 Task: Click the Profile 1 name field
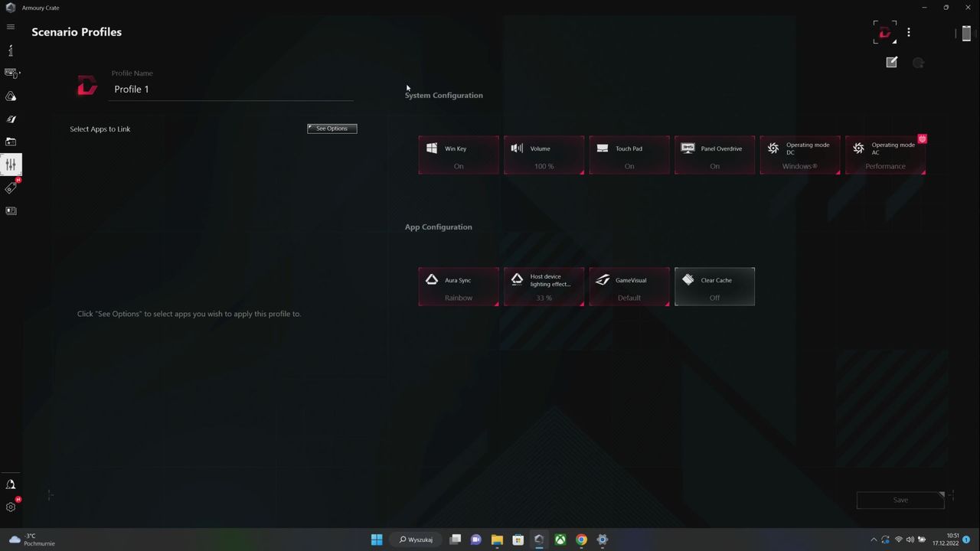(x=231, y=90)
